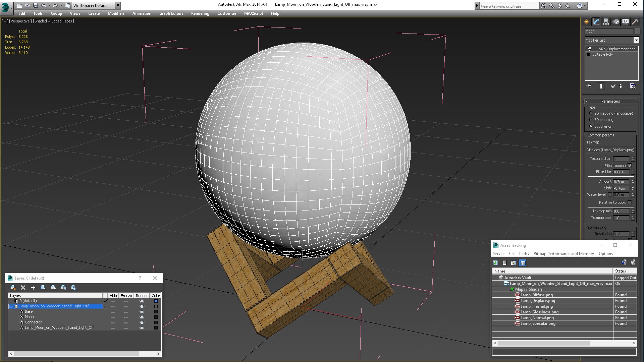Open the Modifiers menu
This screenshot has width=644, height=362.
pyautogui.click(x=116, y=13)
